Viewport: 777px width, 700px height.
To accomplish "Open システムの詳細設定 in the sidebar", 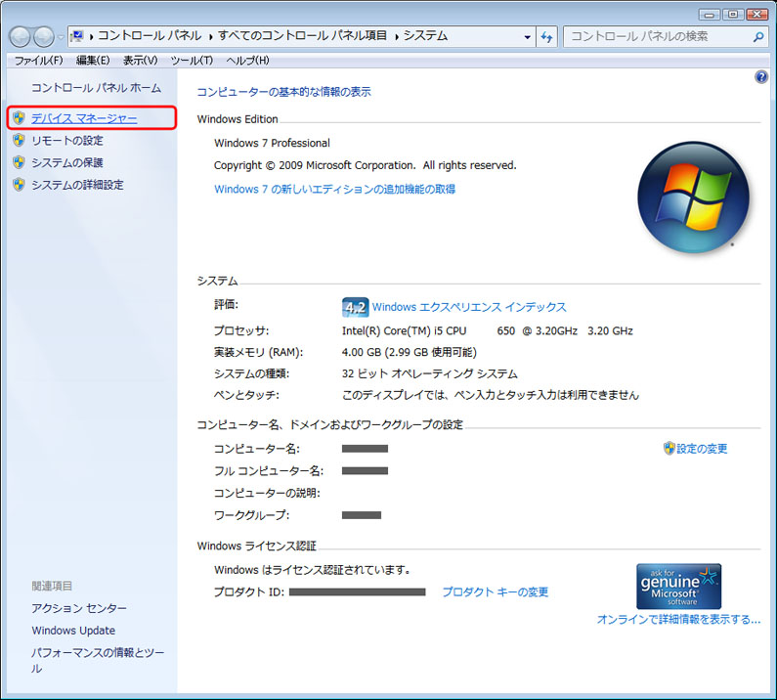I will click(x=78, y=185).
